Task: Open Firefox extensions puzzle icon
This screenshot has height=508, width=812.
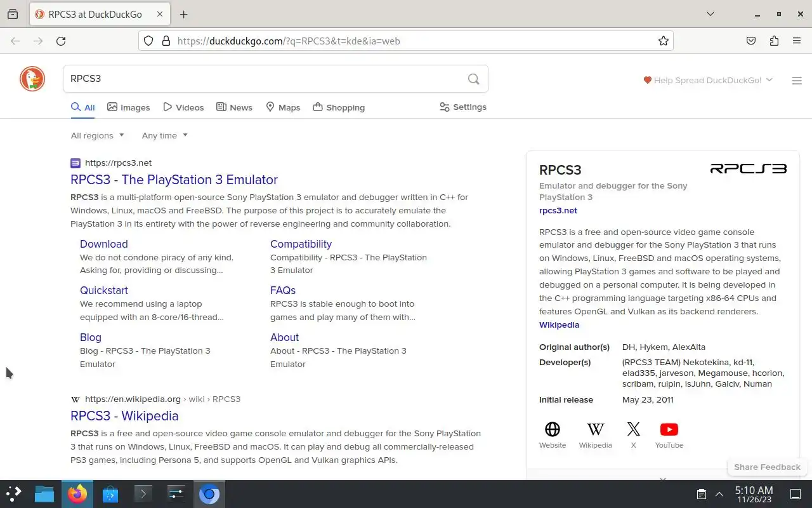Action: (774, 41)
